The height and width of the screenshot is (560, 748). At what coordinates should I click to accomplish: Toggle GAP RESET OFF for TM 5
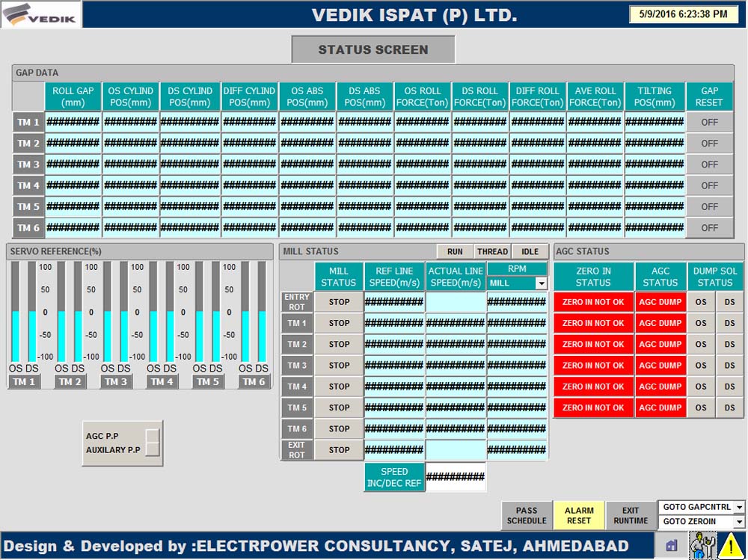point(709,206)
